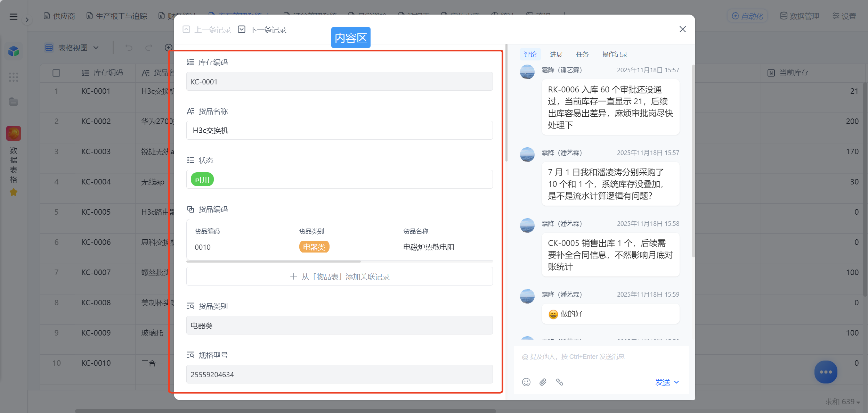Select the 进展 tab

[556, 55]
